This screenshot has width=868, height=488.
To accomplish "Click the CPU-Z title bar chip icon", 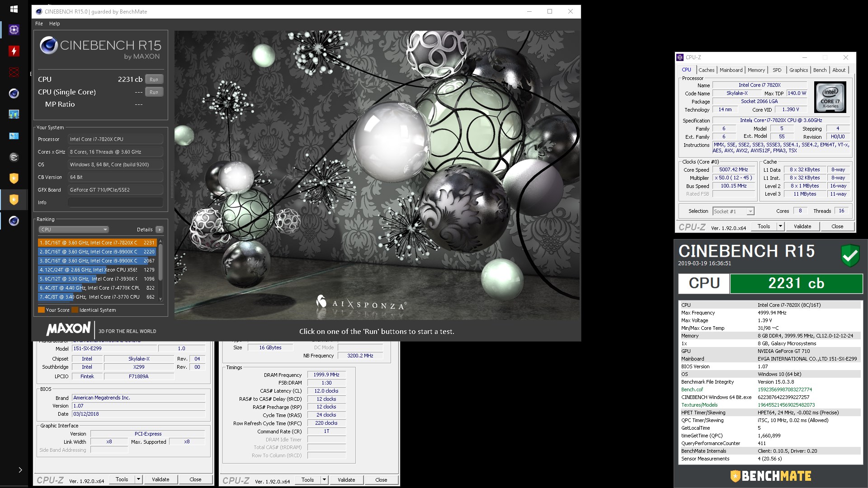I will [680, 57].
